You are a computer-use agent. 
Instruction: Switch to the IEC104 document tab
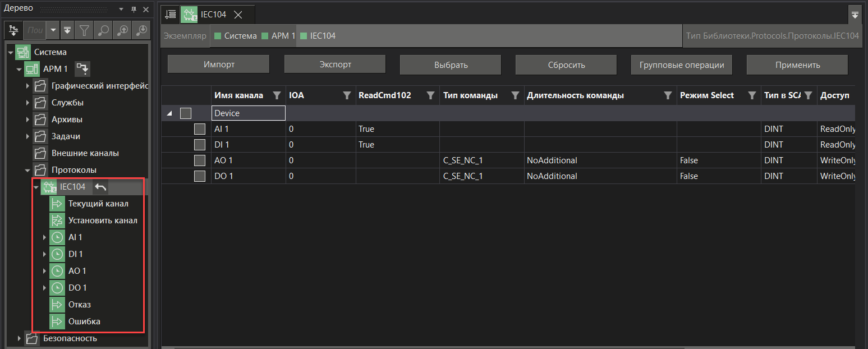click(x=213, y=15)
